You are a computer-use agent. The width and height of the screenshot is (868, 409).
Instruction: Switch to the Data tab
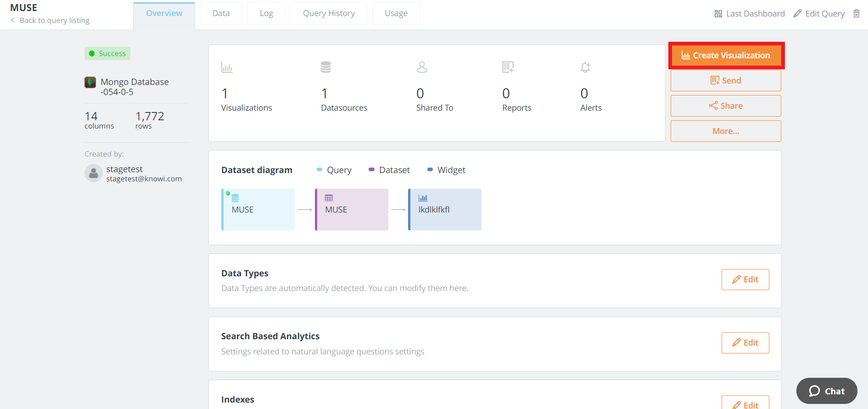tap(221, 13)
